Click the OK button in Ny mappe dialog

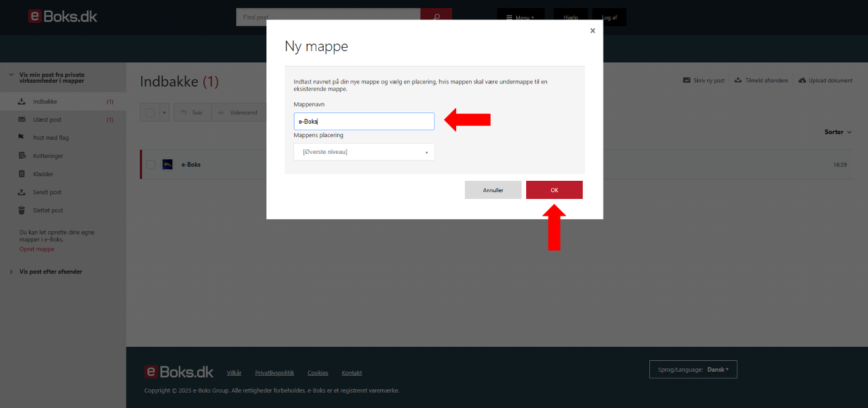click(x=554, y=190)
